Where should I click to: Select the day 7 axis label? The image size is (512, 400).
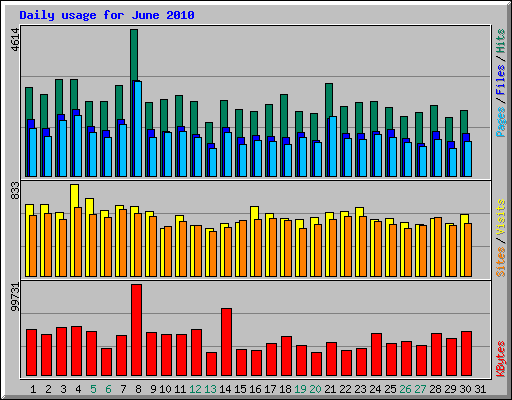123,389
